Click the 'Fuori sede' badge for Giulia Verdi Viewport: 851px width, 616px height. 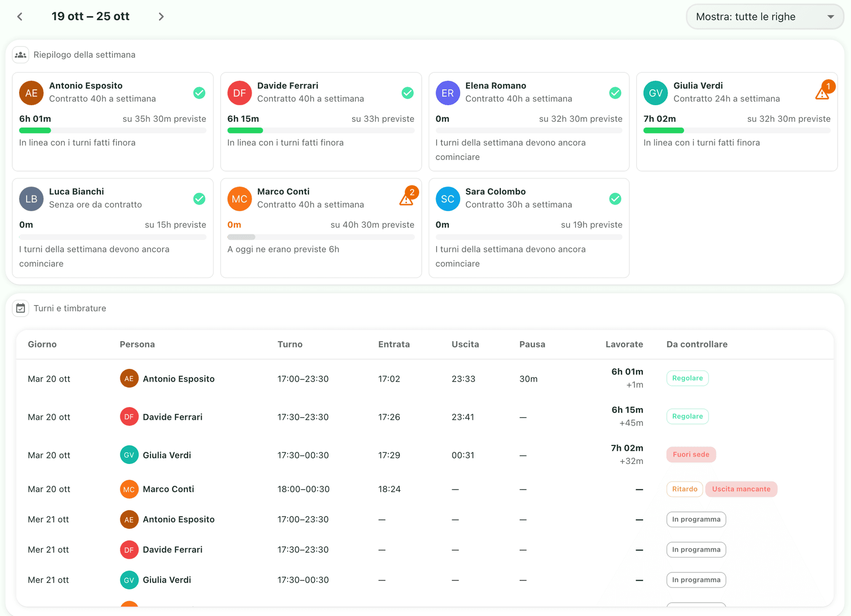click(691, 454)
